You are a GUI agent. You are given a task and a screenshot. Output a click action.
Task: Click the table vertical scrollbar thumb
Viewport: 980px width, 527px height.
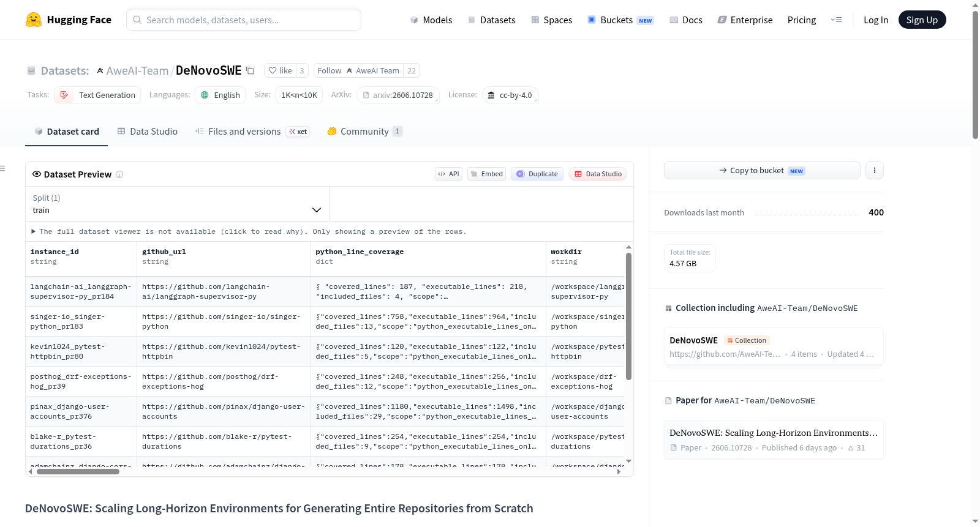click(628, 316)
